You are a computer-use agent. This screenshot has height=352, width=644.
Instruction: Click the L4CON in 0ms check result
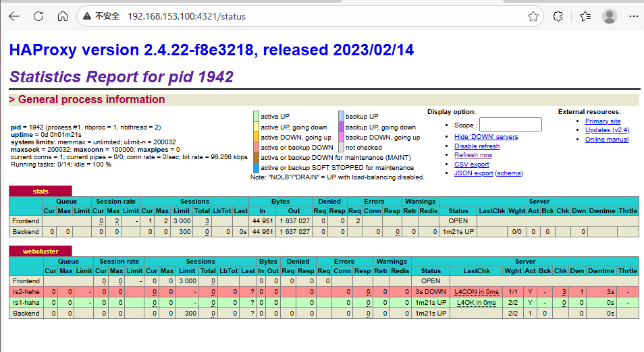(x=477, y=292)
